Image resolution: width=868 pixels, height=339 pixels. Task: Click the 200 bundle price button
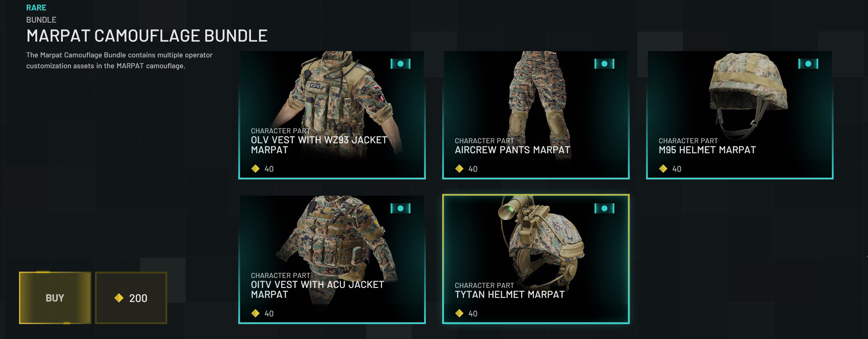coord(131,298)
